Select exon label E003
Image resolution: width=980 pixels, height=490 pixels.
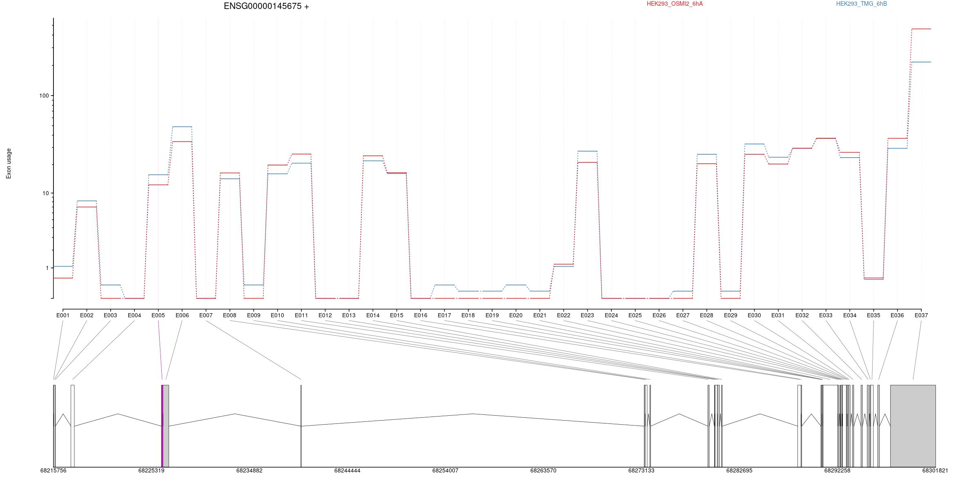[110, 316]
